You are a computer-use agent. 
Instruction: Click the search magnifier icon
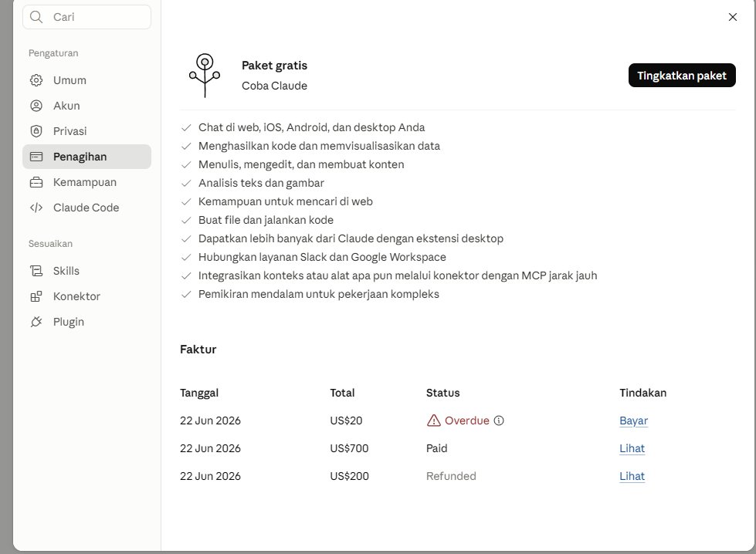point(36,17)
